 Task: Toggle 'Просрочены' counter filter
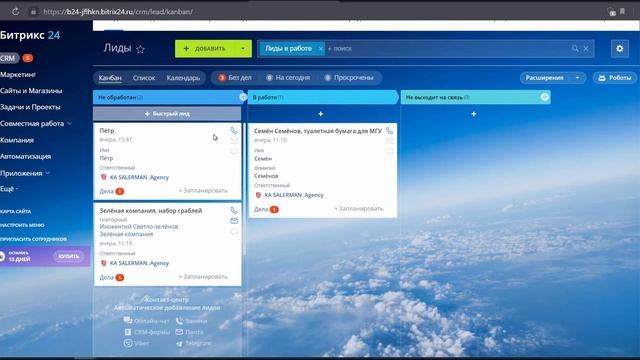tap(349, 78)
